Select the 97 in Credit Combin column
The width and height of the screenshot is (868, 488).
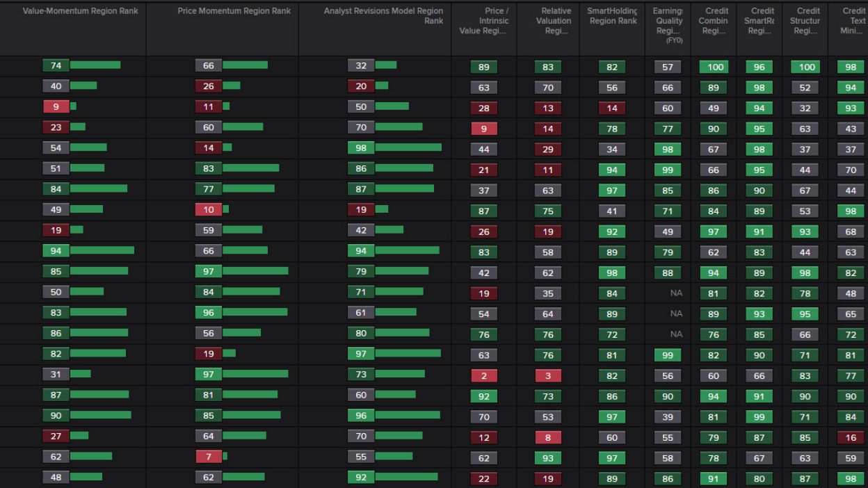tap(713, 232)
